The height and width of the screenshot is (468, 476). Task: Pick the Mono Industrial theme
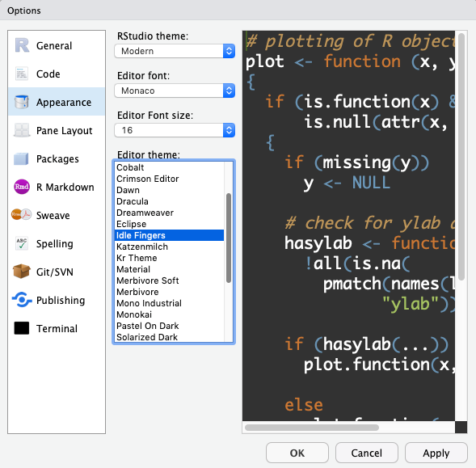point(170,303)
